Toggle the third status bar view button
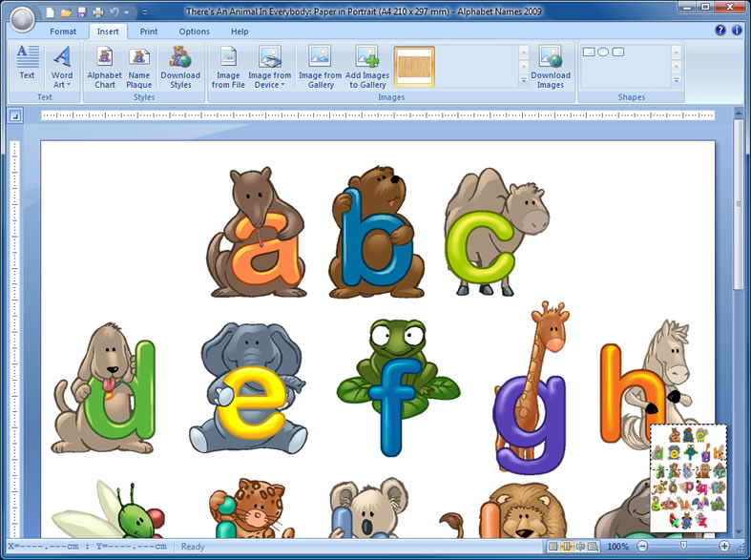The width and height of the screenshot is (751, 560). 580,546
